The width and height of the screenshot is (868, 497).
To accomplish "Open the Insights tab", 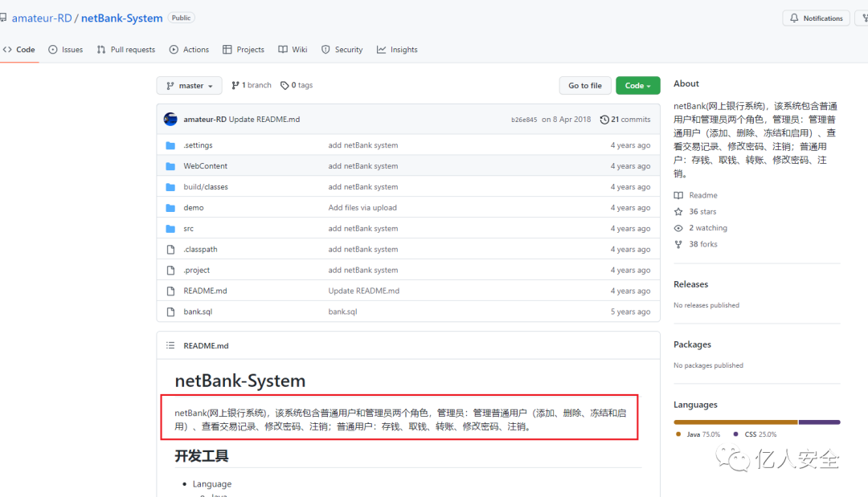I will click(x=398, y=50).
